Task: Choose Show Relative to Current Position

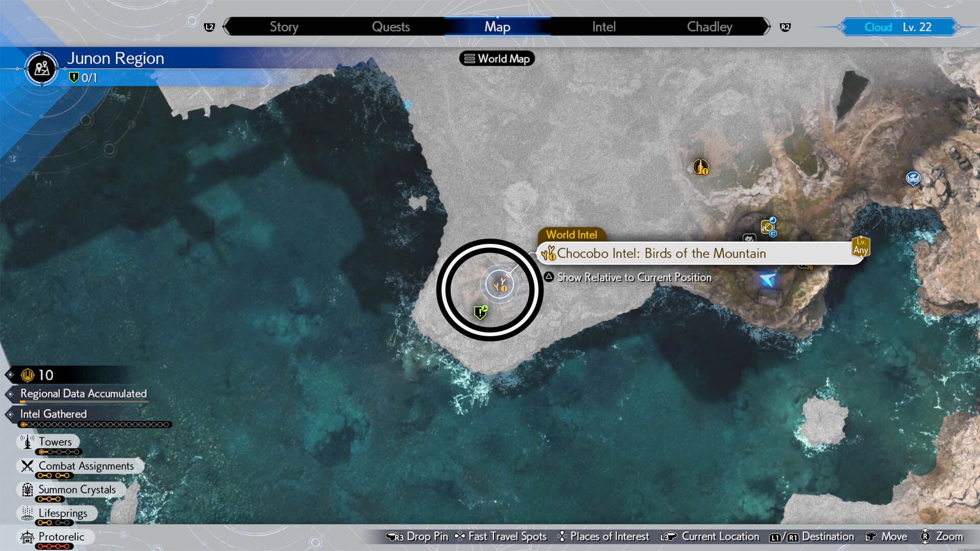Action: point(634,277)
